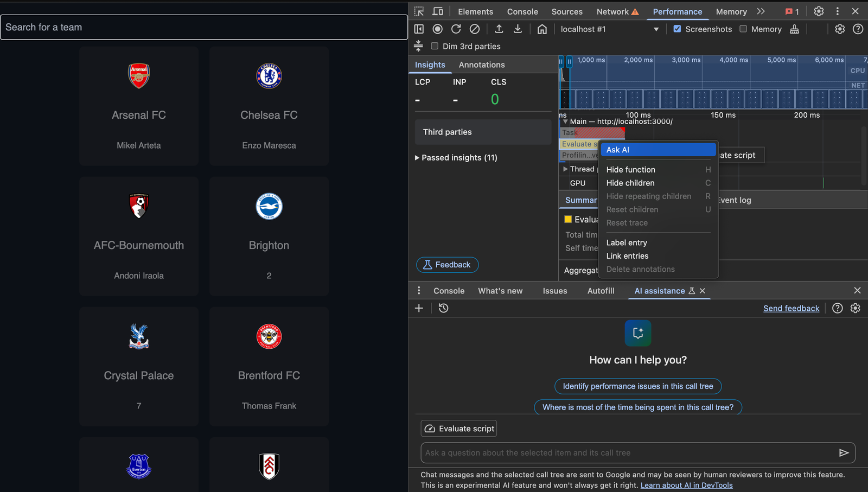Open Learn about AI in DevTools link
868x492 pixels.
click(x=686, y=485)
